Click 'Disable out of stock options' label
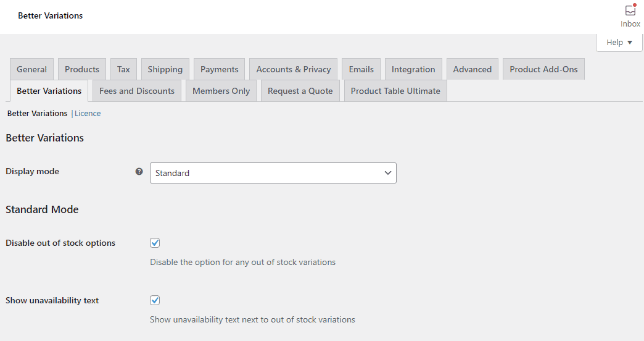Screen dimensions: 644x341 tap(60, 243)
